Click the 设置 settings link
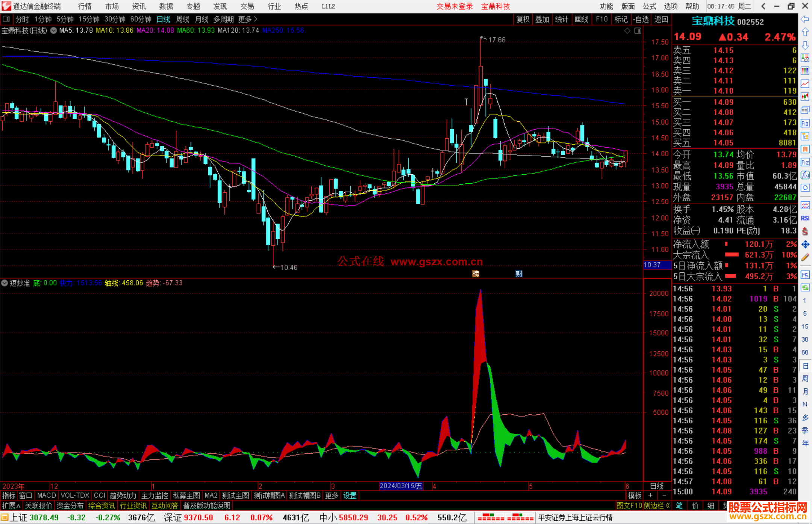 (350, 495)
